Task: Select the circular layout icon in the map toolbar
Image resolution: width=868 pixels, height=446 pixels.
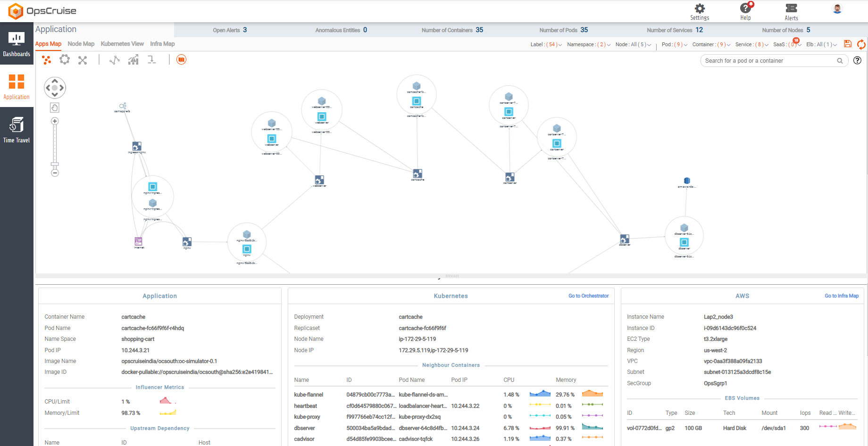Action: coord(65,60)
